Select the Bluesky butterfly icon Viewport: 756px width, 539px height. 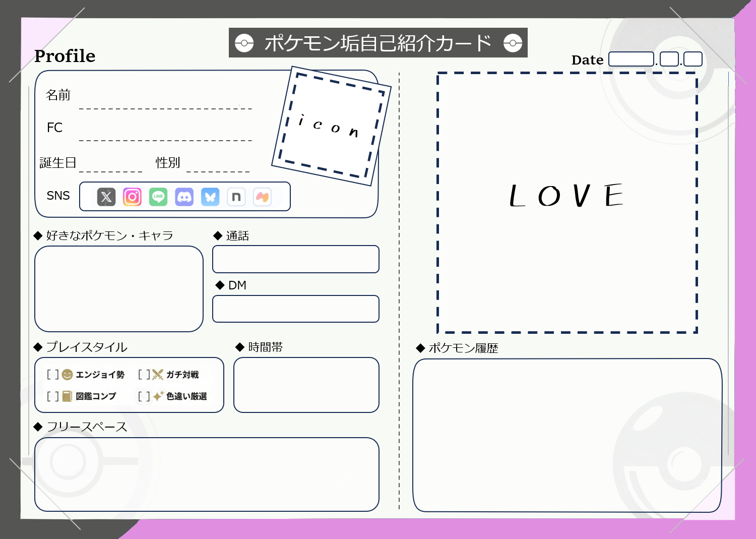coord(211,197)
